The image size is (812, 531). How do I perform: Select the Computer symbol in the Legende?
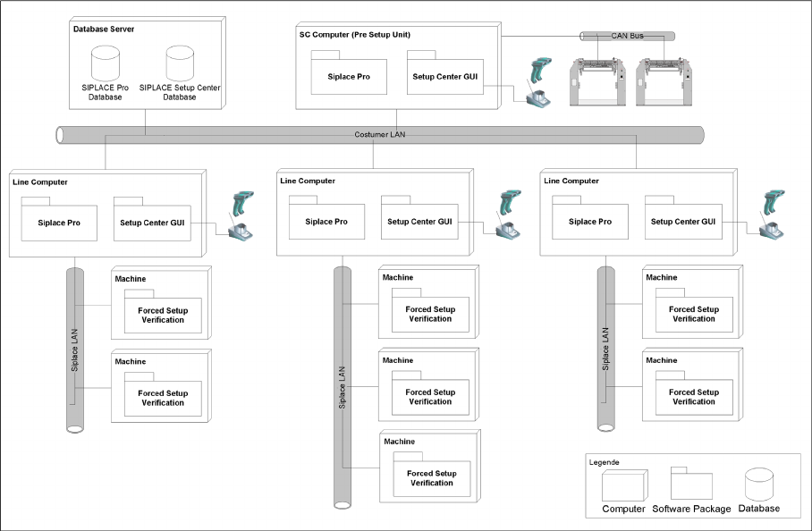pyautogui.click(x=624, y=485)
